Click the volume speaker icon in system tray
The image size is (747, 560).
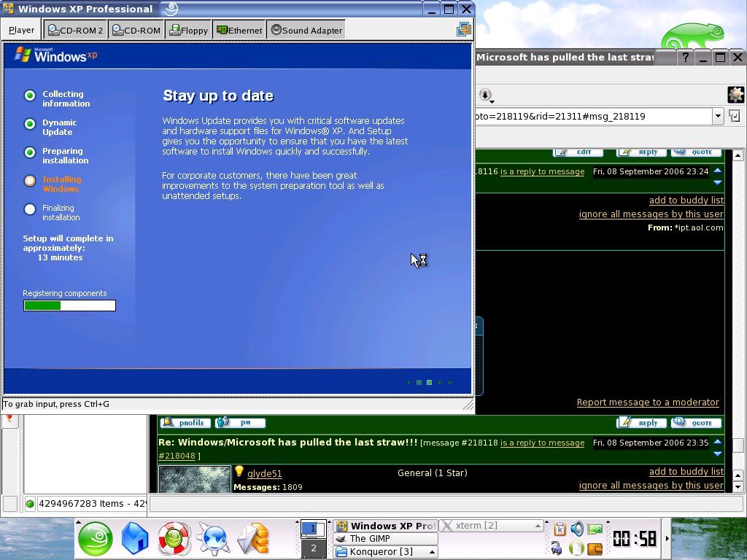point(577,529)
